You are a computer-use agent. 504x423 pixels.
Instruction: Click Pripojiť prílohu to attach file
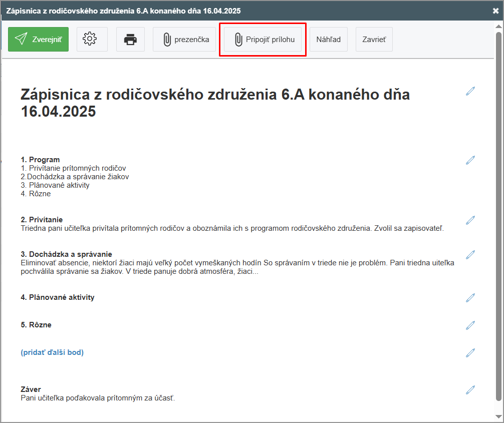263,39
